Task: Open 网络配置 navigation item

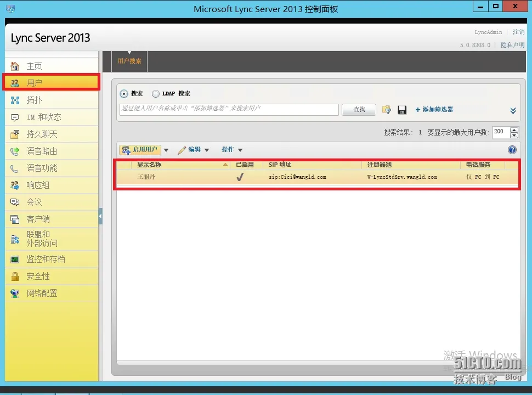Action: [x=52, y=294]
